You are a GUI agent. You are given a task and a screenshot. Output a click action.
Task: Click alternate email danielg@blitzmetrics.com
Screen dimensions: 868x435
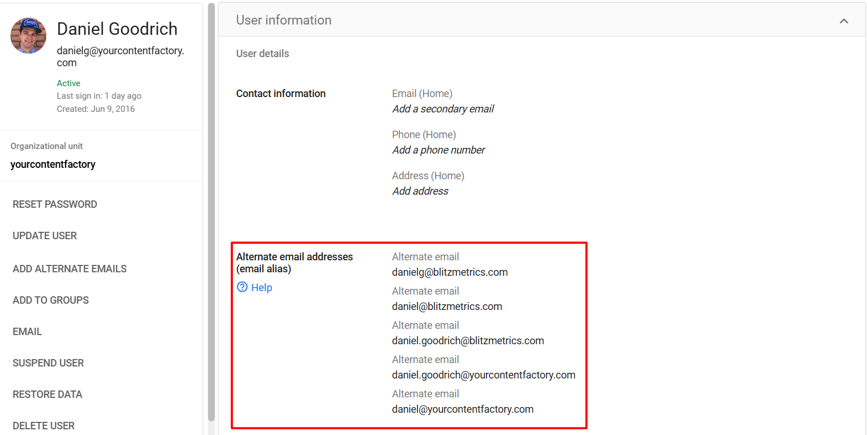[x=449, y=272]
